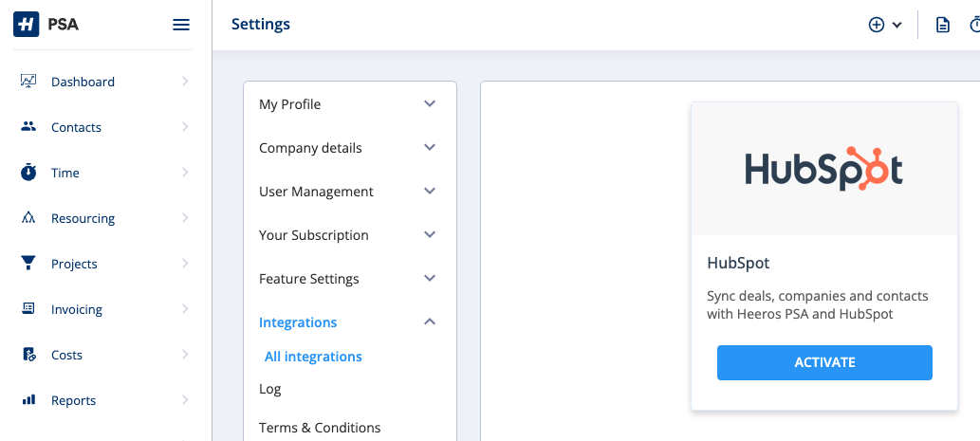This screenshot has height=441, width=980.
Task: Open Resourcing in sidebar
Action: [x=83, y=219]
